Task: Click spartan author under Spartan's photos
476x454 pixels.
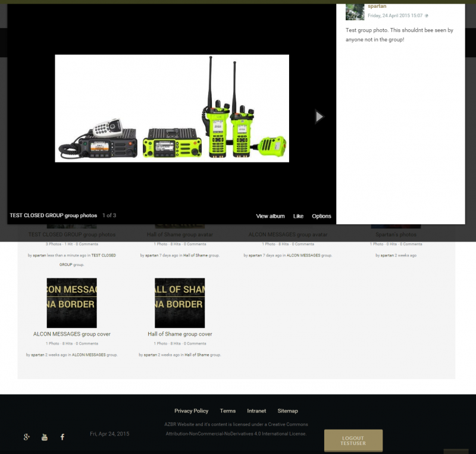Action: click(x=387, y=255)
